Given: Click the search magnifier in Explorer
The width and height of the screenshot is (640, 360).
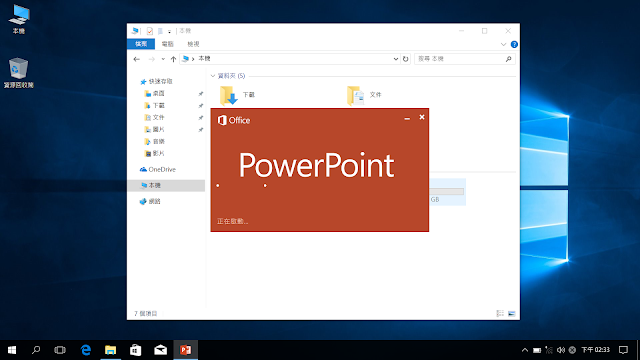Looking at the screenshot, I should [x=509, y=59].
